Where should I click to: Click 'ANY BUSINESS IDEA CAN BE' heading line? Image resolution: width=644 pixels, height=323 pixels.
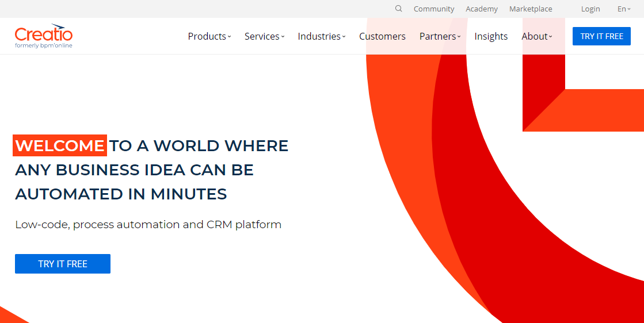[134, 170]
